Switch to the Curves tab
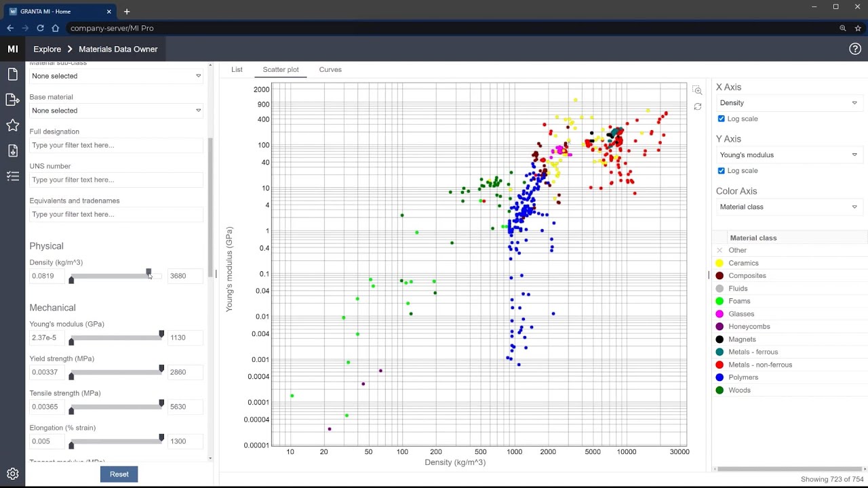The width and height of the screenshot is (868, 488). pyautogui.click(x=330, y=70)
